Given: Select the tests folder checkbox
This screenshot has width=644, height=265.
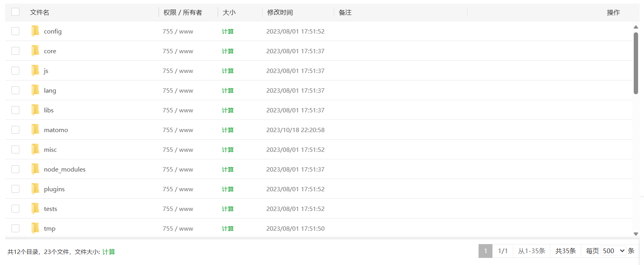Looking at the screenshot, I should pos(15,209).
